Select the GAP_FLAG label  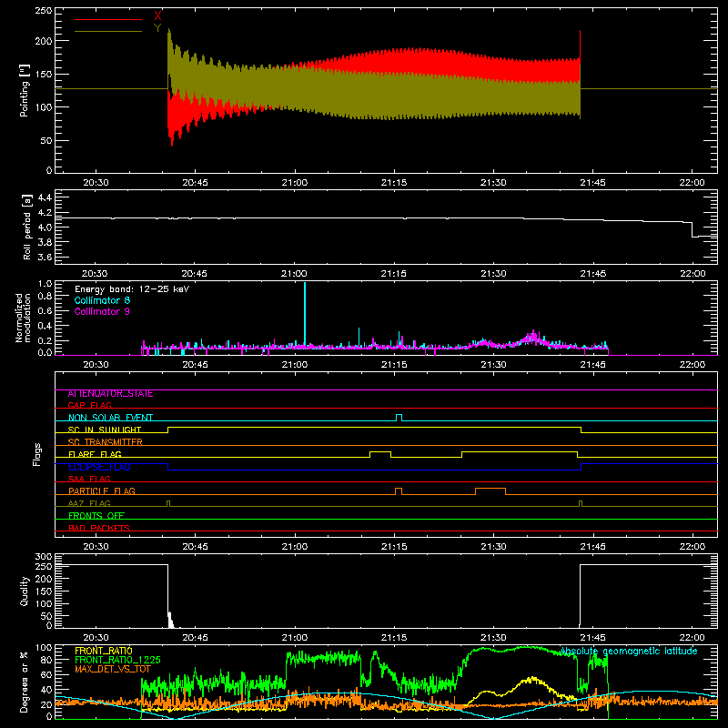89,405
